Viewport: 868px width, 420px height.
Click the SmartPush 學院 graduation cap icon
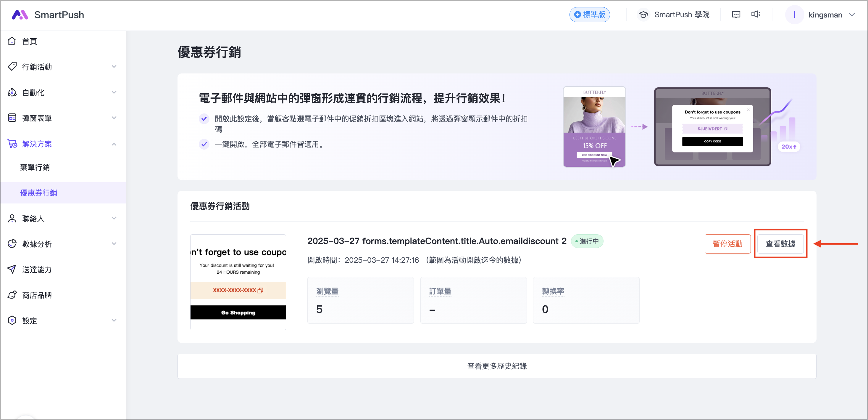pos(643,15)
